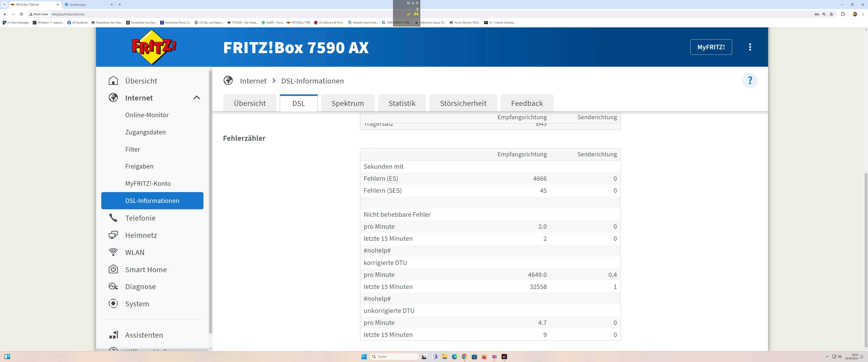Open help via question mark icon
This screenshot has height=362, width=868.
pos(750,81)
